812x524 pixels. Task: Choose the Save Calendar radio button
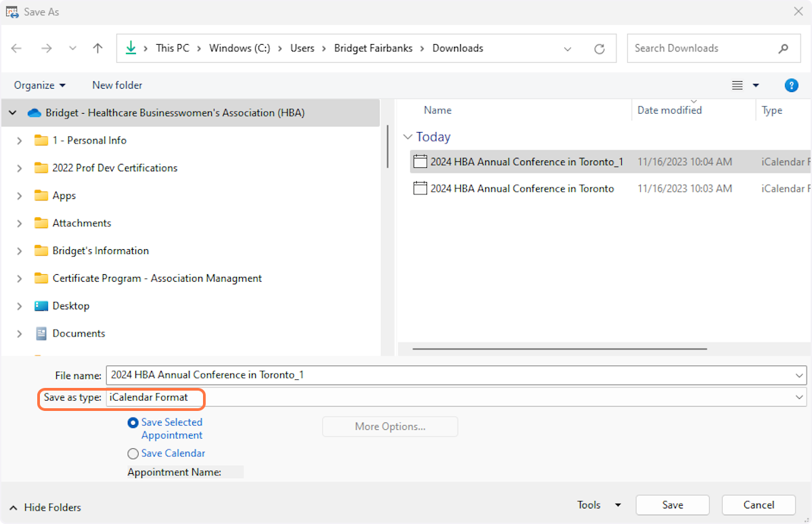(x=133, y=454)
